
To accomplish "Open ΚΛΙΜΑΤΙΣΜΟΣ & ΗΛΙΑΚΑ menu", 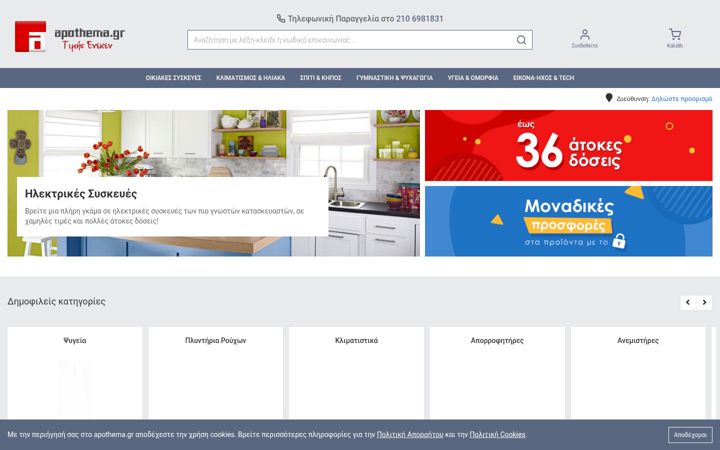I will [x=251, y=78].
